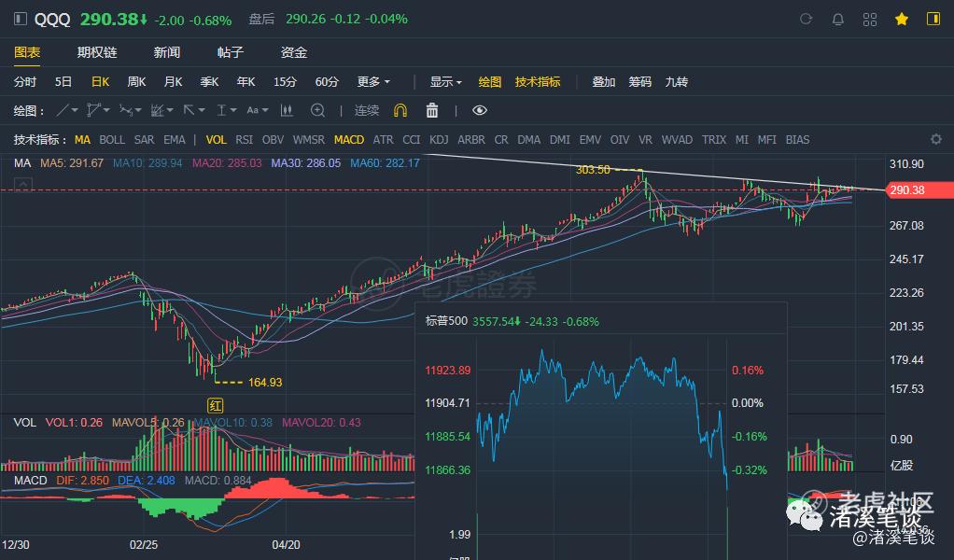Open price alert bell icon
The width and height of the screenshot is (954, 560).
[838, 19]
